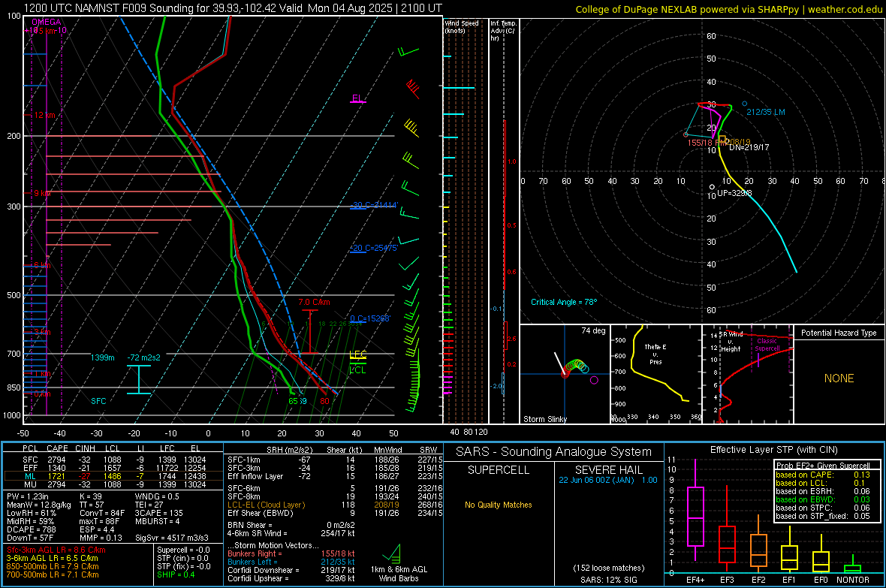The width and height of the screenshot is (886, 588).
Task: Click the Classic Supercell label
Action: 767,345
